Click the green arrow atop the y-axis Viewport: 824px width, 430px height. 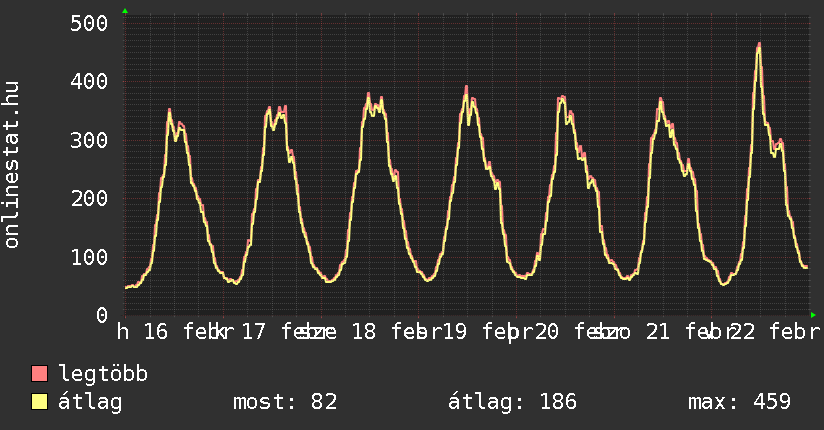[x=124, y=11]
